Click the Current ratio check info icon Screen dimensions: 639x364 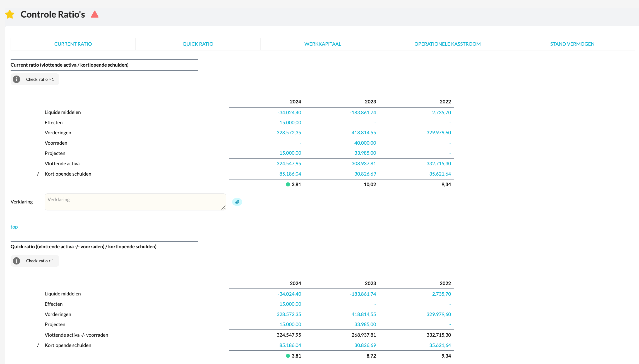coord(16,79)
